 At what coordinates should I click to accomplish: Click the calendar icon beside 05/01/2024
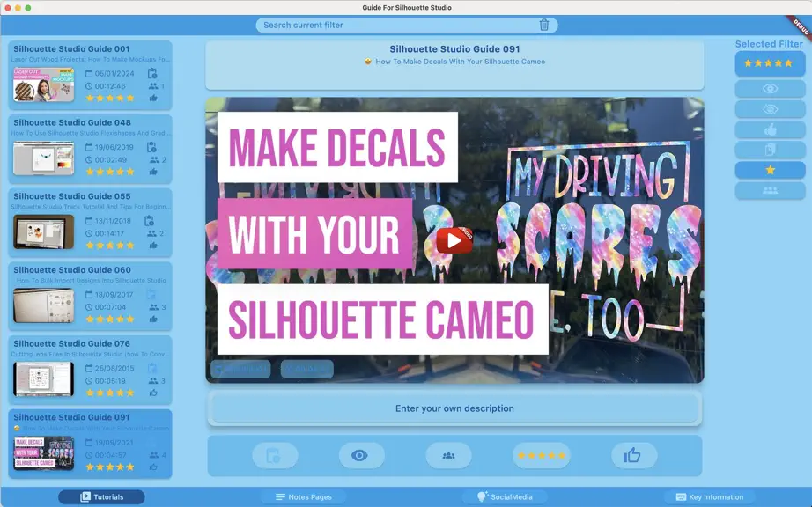coord(89,73)
